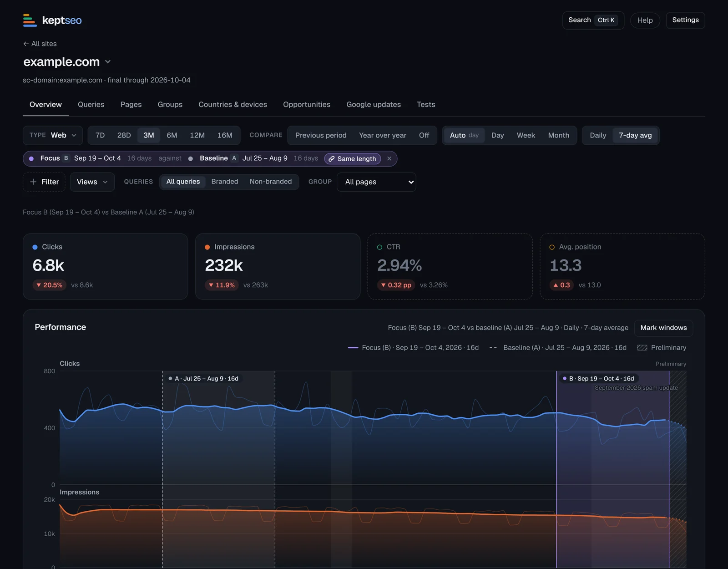Image resolution: width=728 pixels, height=569 pixels.
Task: Set granularity to Week
Action: coord(526,135)
